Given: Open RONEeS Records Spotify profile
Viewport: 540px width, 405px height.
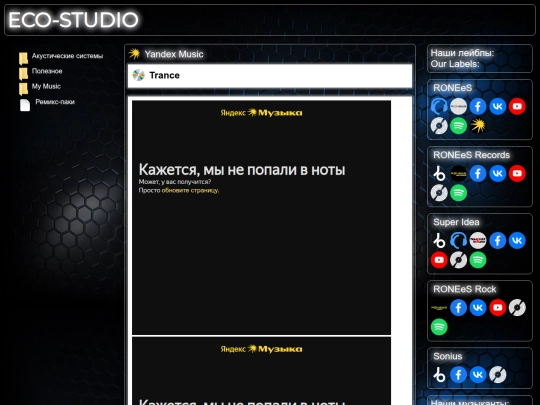Looking at the screenshot, I should point(458,193).
